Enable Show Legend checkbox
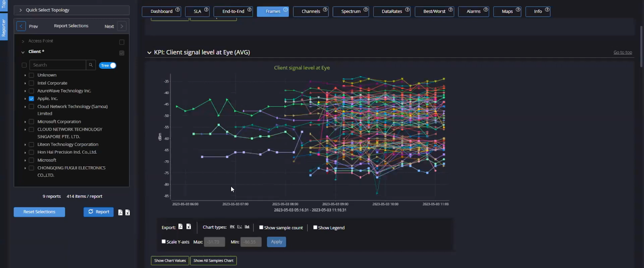 coord(315,227)
